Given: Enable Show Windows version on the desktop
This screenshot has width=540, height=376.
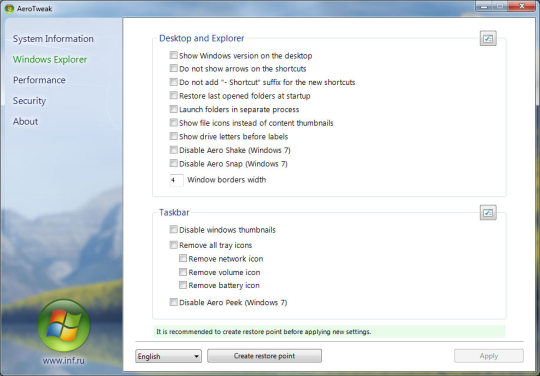Looking at the screenshot, I should (174, 55).
